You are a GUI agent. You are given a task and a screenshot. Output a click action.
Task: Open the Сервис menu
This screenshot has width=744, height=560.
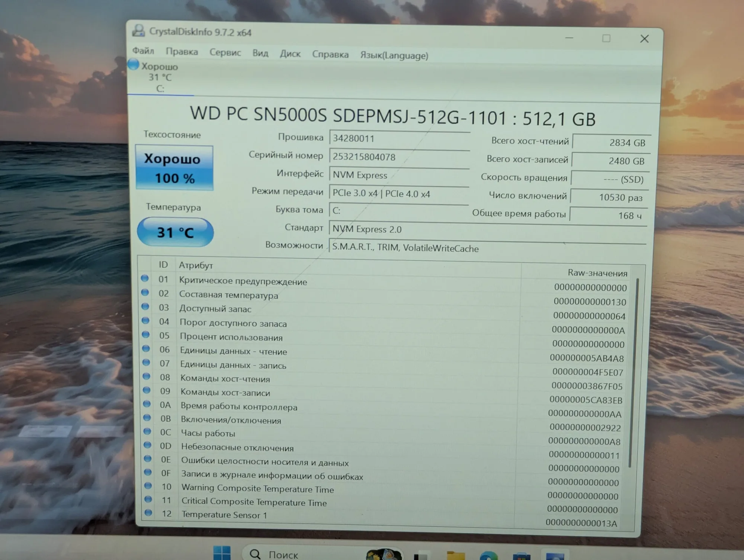pyautogui.click(x=225, y=52)
